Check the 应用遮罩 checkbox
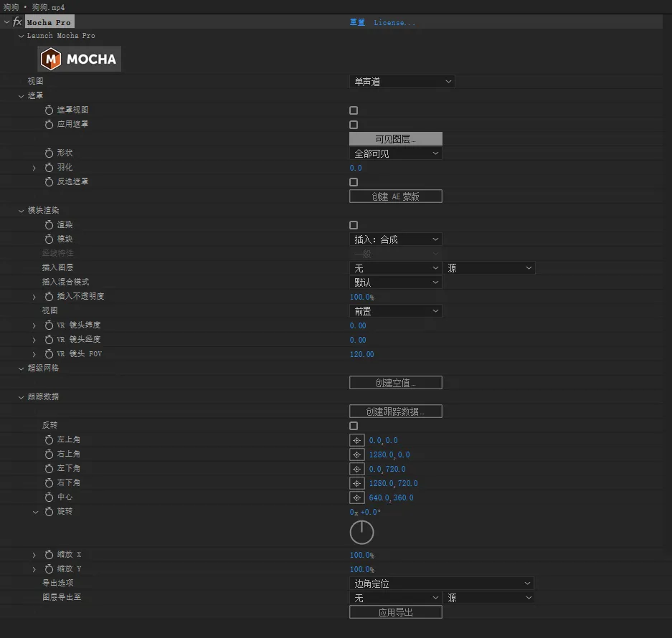 (354, 125)
